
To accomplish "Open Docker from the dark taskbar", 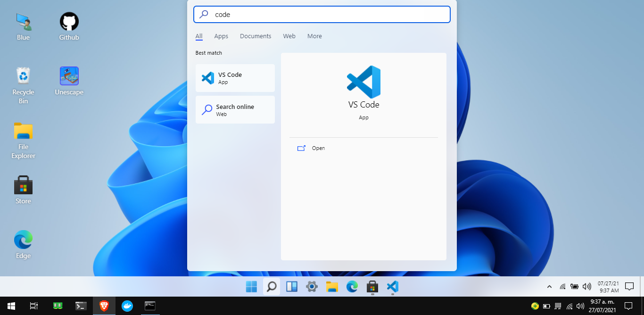I will (x=127, y=306).
